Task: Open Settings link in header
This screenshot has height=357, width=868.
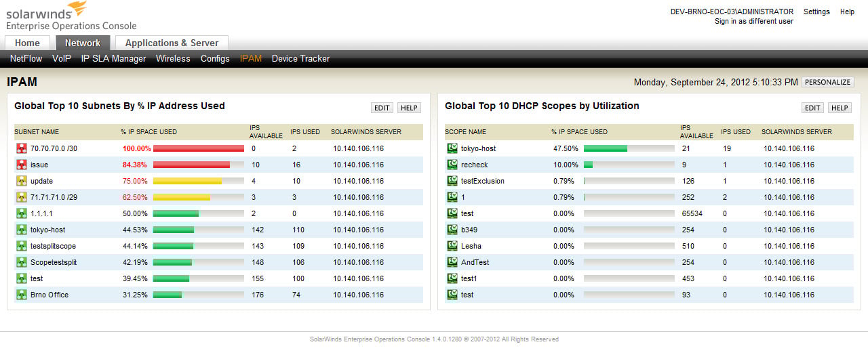Action: (x=816, y=12)
